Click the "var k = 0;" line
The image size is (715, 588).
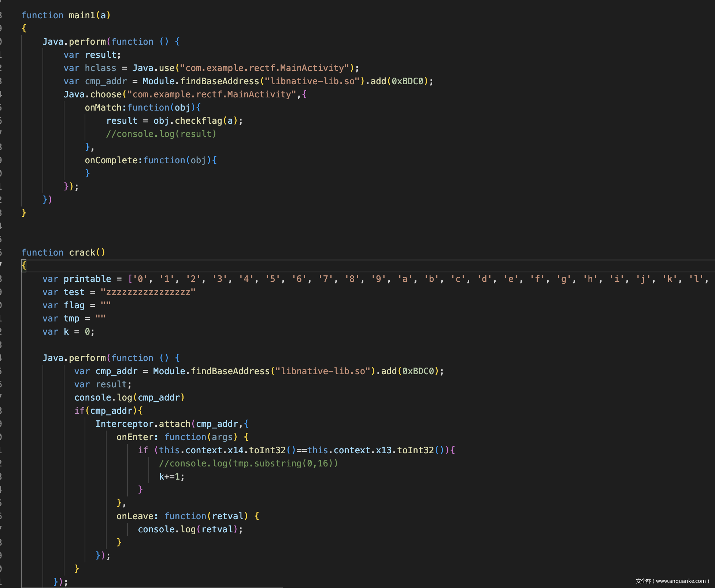coord(68,332)
